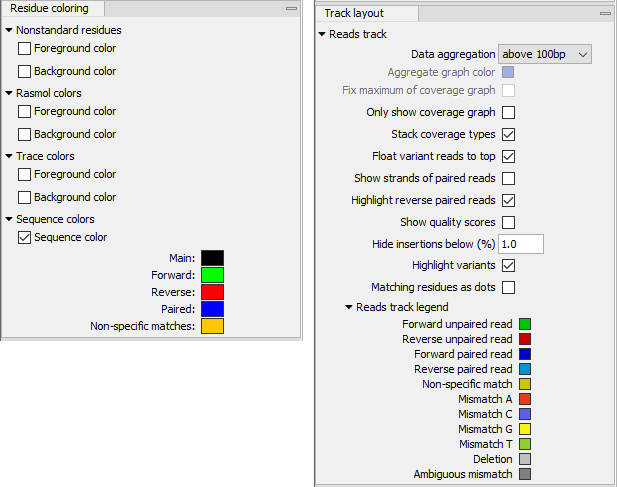The height and width of the screenshot is (487, 617).
Task: Click Forward unpaired read legend color
Action: (x=525, y=324)
